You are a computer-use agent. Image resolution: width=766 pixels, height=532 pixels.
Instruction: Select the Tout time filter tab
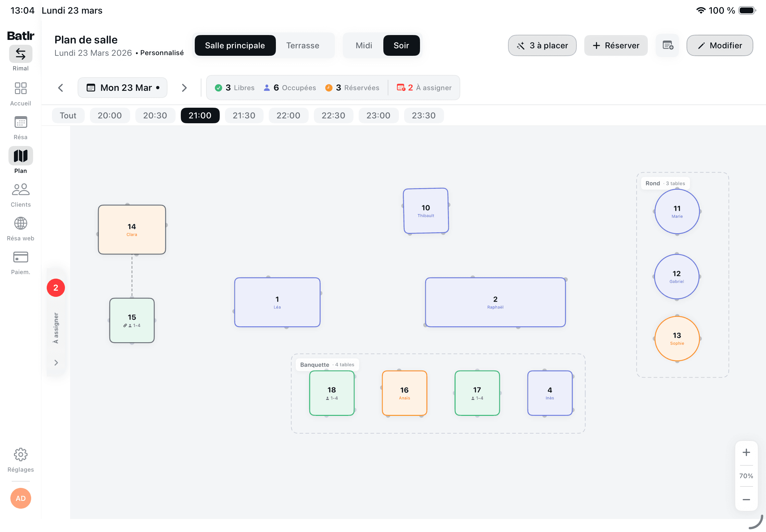[68, 115]
